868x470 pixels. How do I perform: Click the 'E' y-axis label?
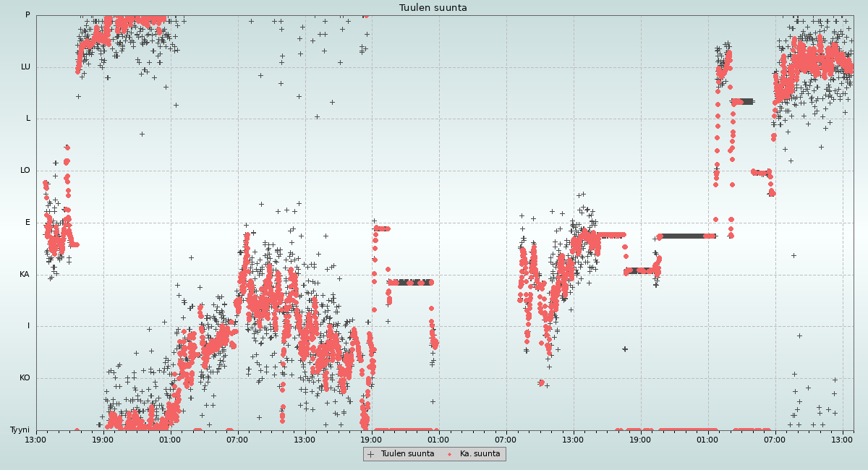tap(28, 223)
